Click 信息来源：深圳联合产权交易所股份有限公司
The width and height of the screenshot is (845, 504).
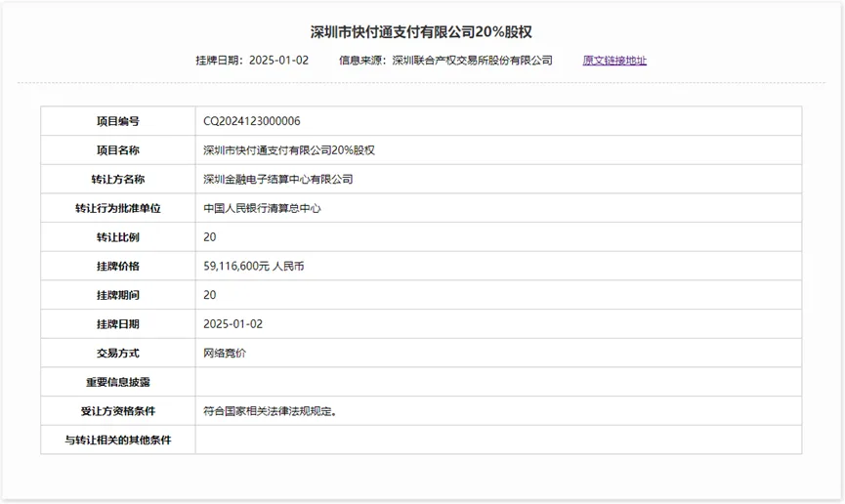point(445,61)
